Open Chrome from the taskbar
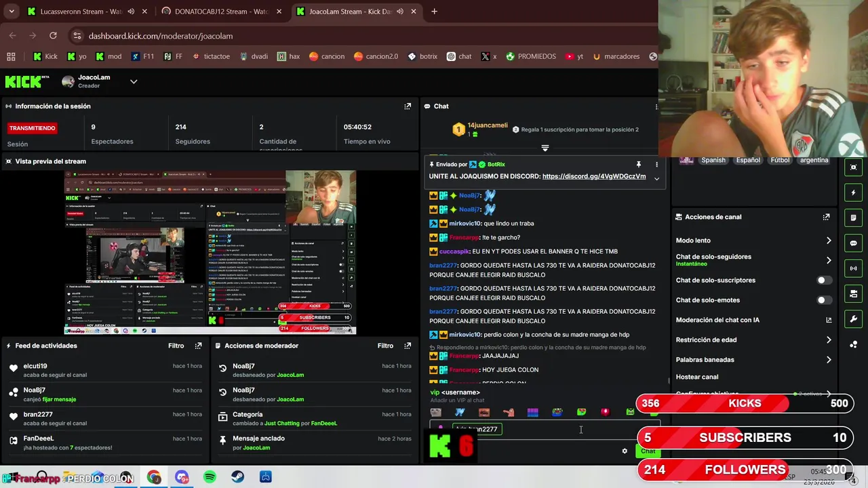This screenshot has height=488, width=868. point(154,477)
